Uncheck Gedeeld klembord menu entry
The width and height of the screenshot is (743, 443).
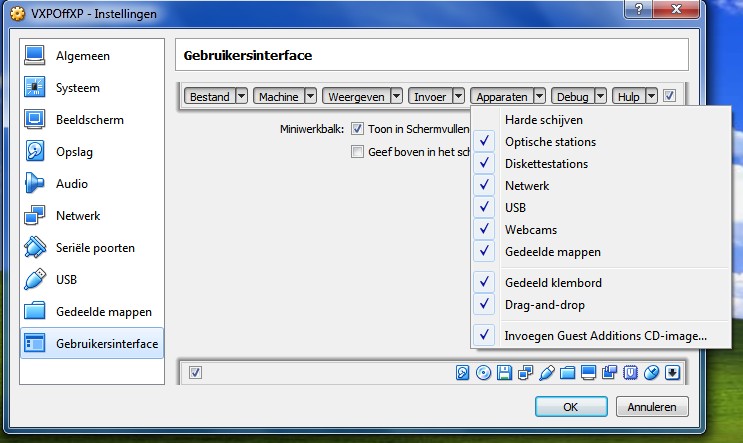click(601, 283)
